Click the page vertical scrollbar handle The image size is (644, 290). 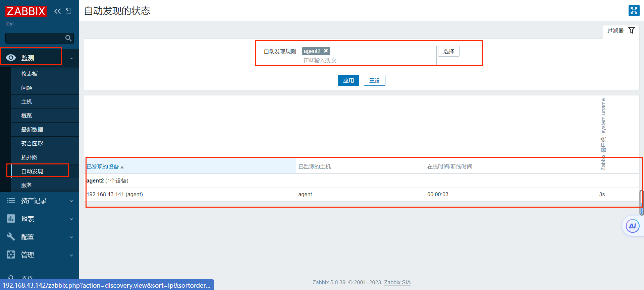pyautogui.click(x=641, y=203)
